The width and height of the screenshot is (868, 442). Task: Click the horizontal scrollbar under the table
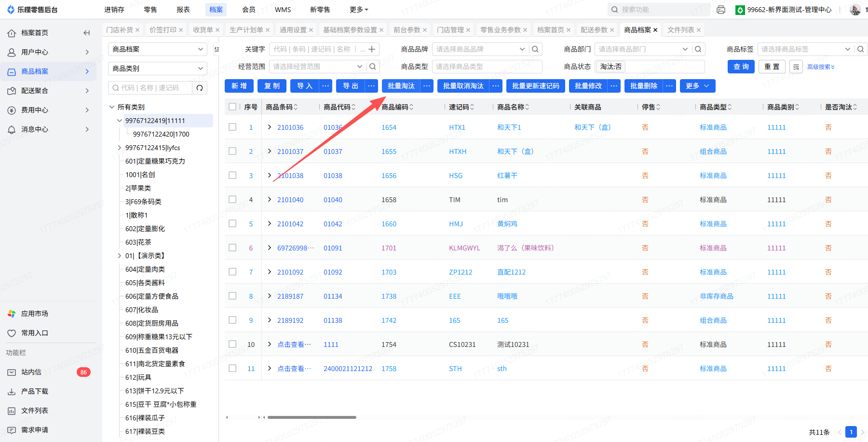pos(312,417)
